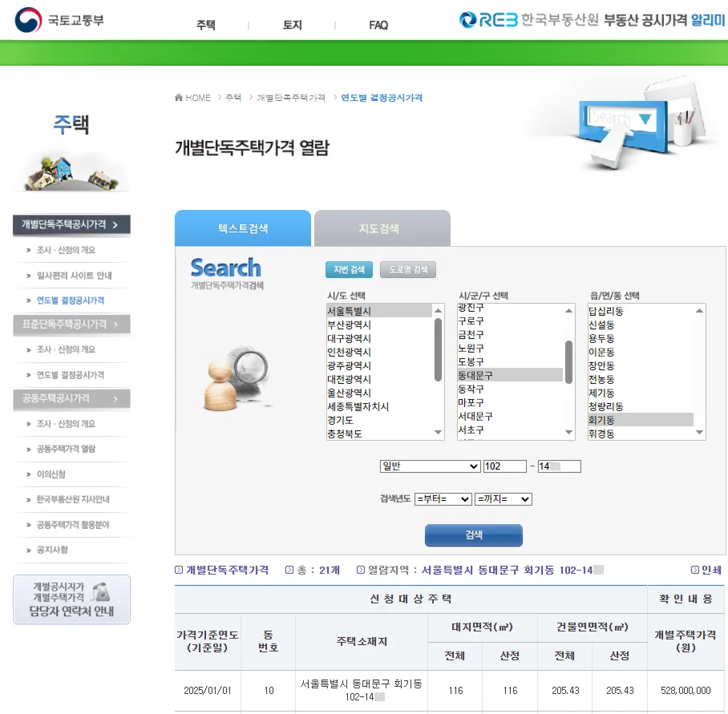Select 대구광역시 in 시/도 list

379,338
